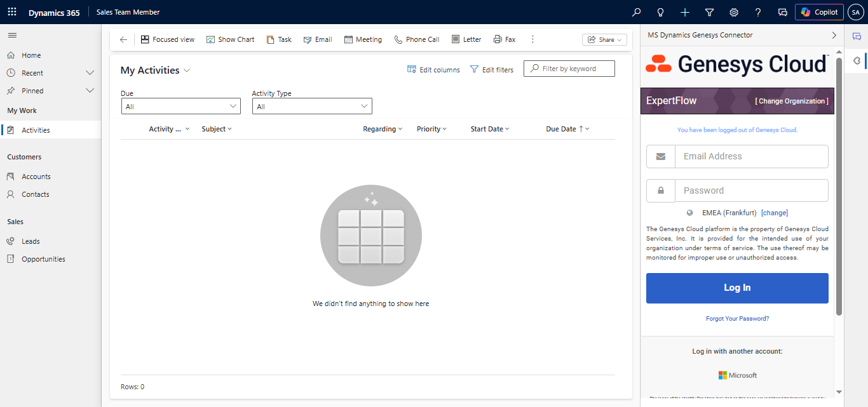Create a new Meeting activity

(363, 39)
